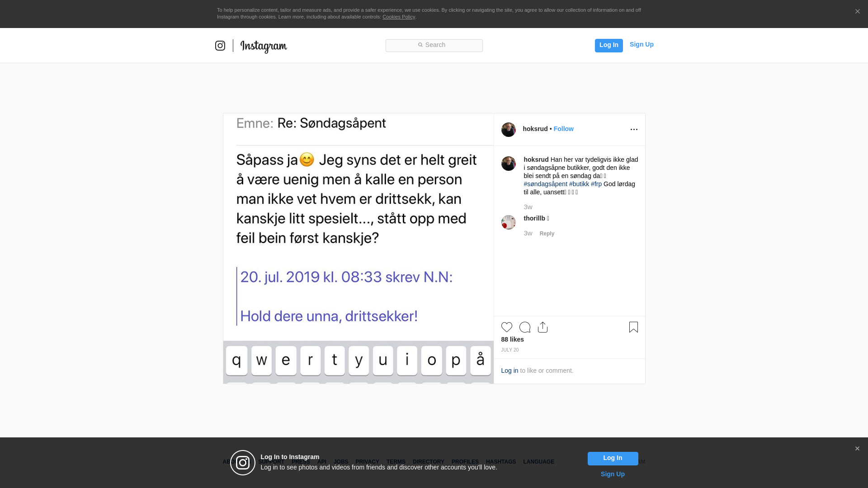Image resolution: width=868 pixels, height=488 pixels.
Task: Log in with the top blue button
Action: (609, 46)
